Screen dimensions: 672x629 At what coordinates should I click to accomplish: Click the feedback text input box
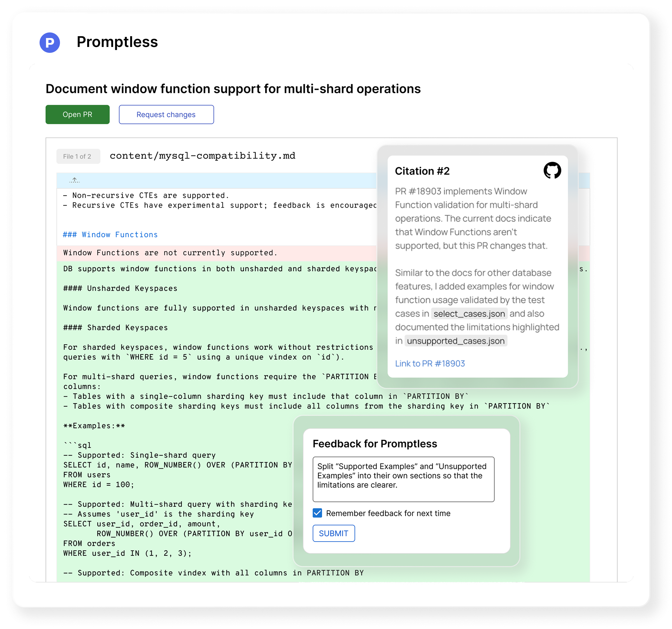404,479
